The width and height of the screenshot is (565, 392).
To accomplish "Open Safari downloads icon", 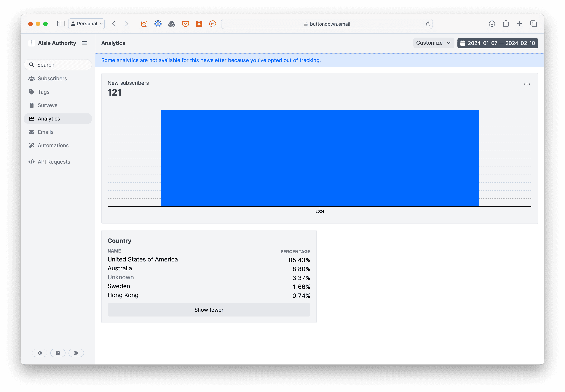I will pos(492,24).
